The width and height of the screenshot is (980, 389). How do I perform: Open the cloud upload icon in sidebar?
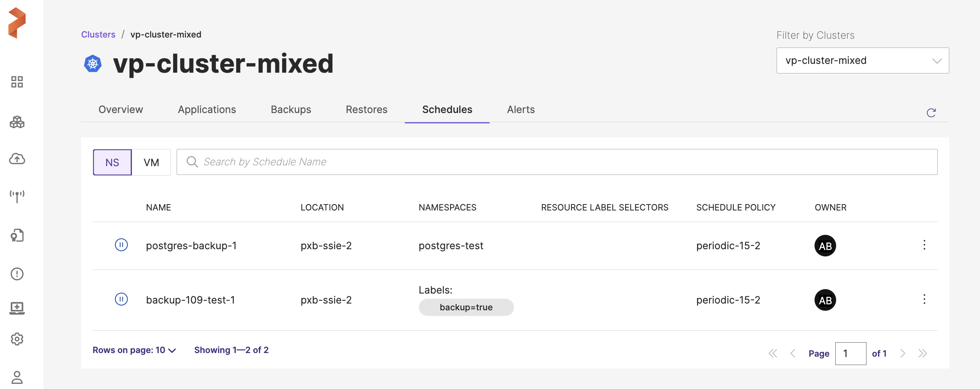click(x=17, y=159)
